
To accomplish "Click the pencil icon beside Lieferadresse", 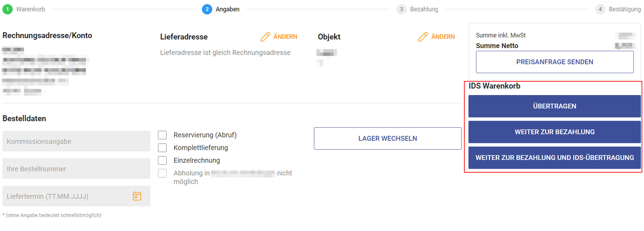I will click(x=265, y=37).
